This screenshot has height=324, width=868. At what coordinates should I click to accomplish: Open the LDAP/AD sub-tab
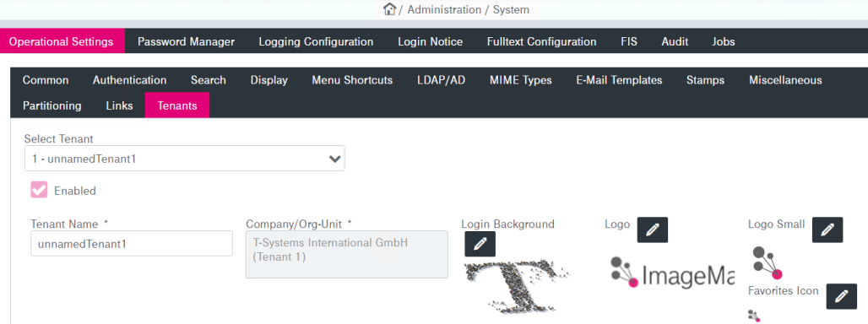point(442,80)
